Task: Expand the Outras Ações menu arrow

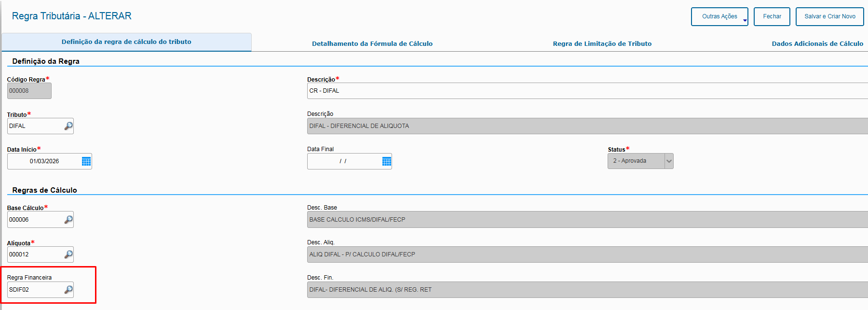Action: coord(745,20)
